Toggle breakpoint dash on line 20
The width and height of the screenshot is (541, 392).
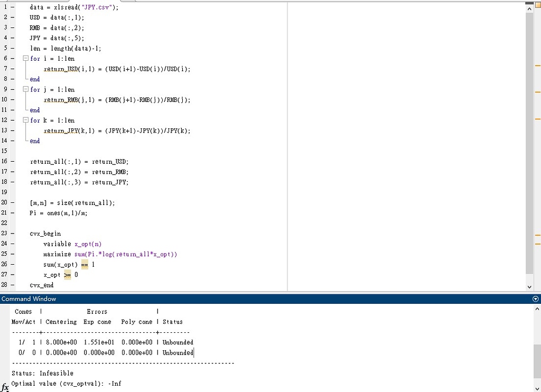(13, 202)
